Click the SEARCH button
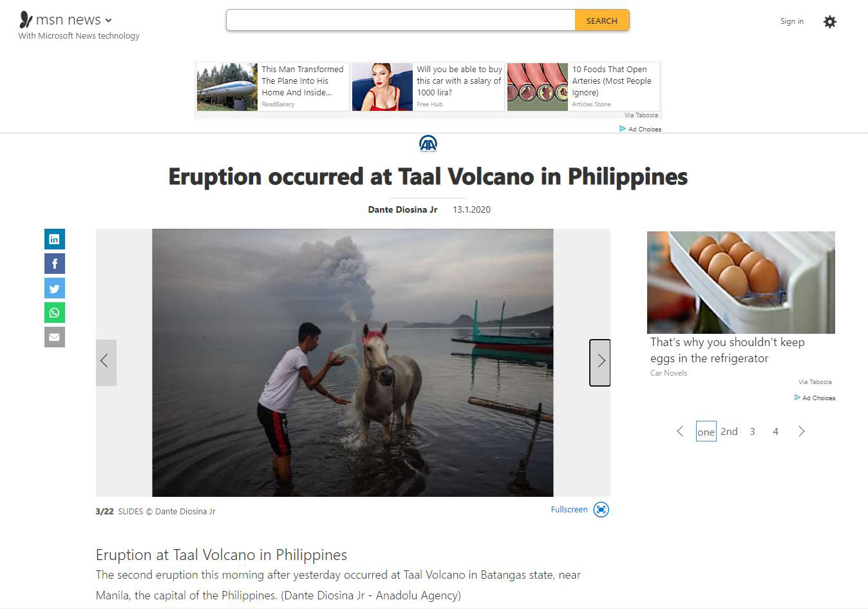This screenshot has width=868, height=609. pos(602,21)
